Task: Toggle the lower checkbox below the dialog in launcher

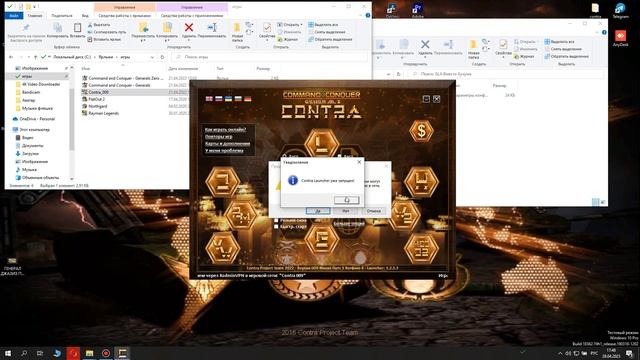Action: (x=276, y=227)
